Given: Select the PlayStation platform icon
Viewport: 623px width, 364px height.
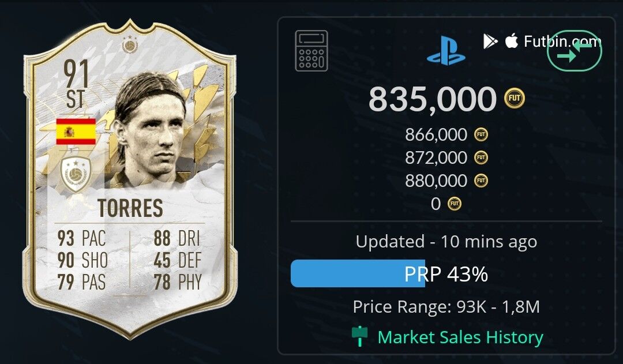Looking at the screenshot, I should (446, 50).
